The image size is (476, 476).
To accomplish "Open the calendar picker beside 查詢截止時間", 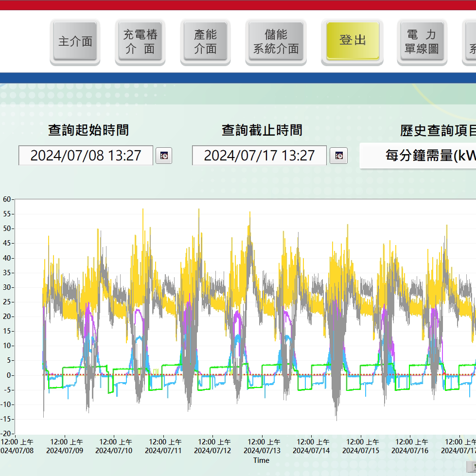I will [x=338, y=156].
